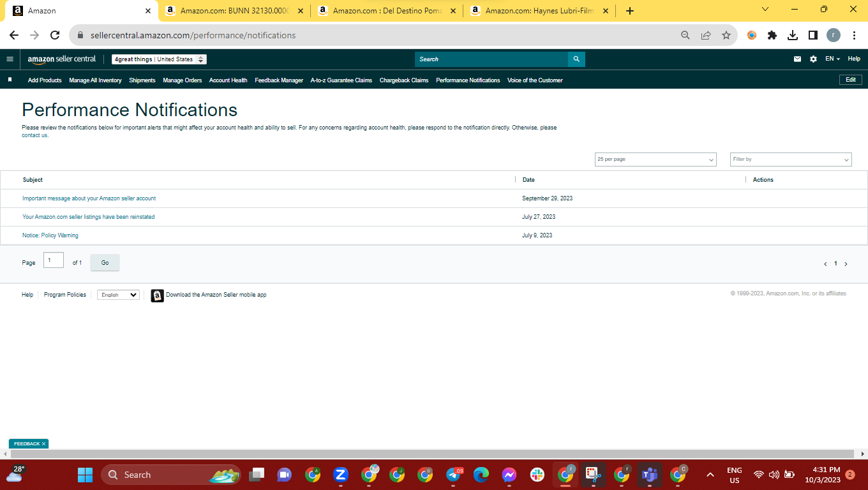Open Chrome Downloads from the toolbar

[793, 36]
